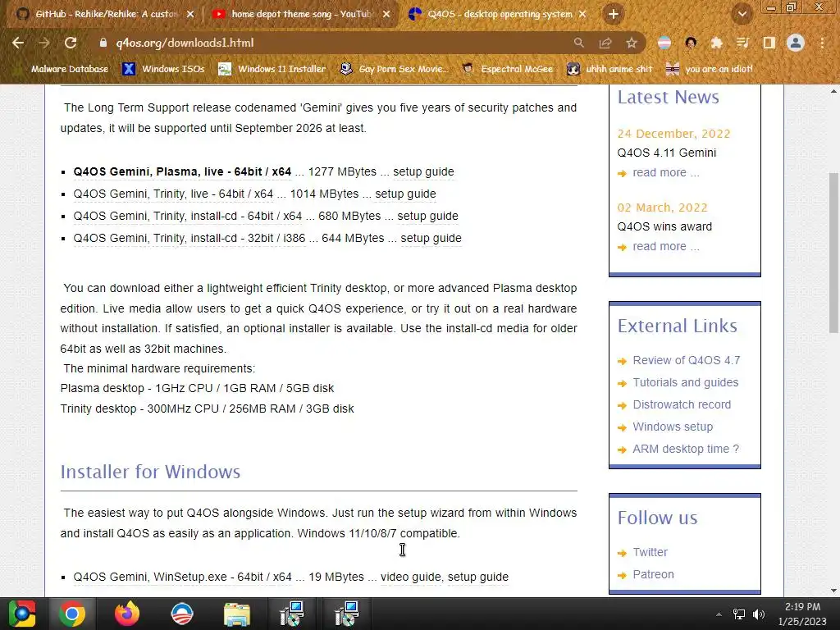Visit the Twitter follow link
840x630 pixels.
(x=650, y=552)
